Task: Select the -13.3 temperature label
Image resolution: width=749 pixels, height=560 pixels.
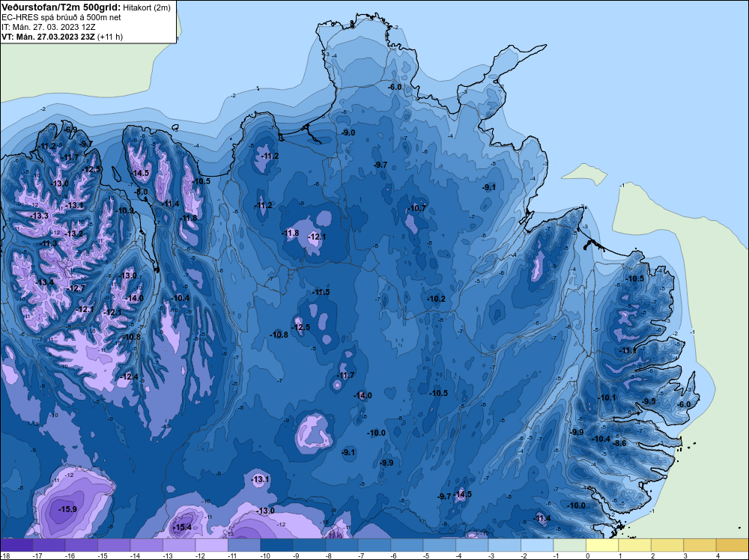Action: pyautogui.click(x=39, y=216)
